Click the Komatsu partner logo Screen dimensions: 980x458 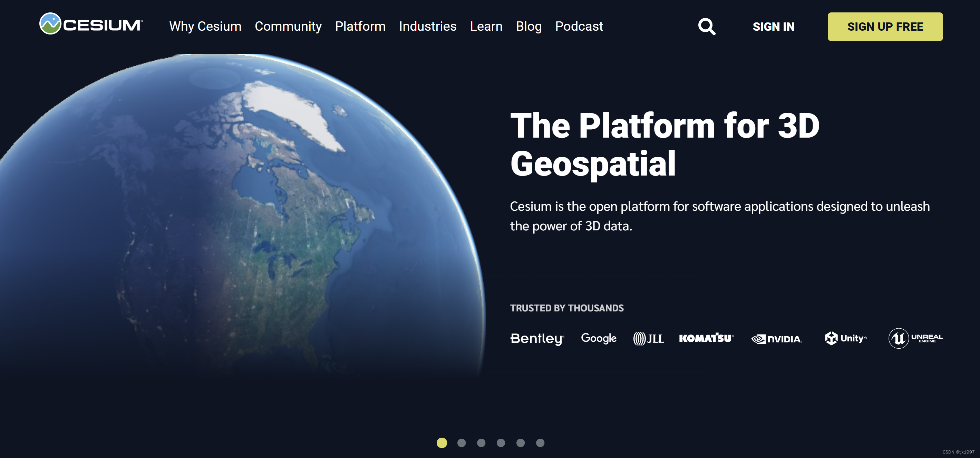706,338
